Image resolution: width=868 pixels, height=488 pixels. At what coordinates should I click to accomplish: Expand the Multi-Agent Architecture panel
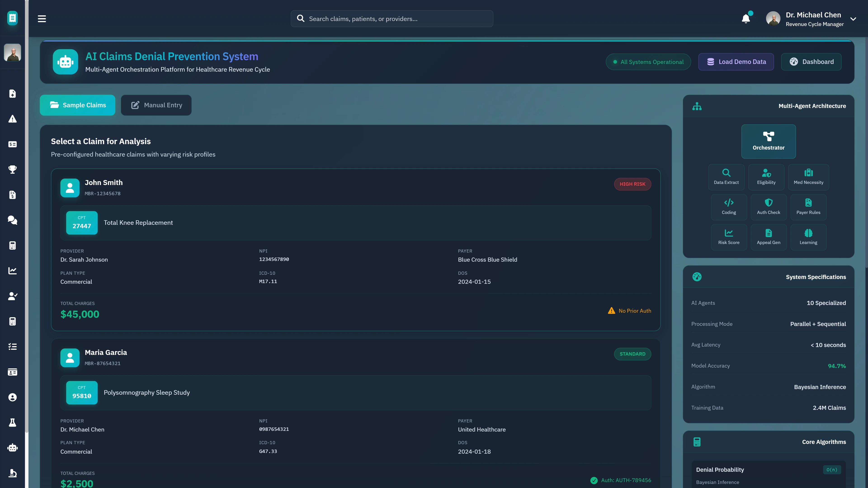[812, 106]
